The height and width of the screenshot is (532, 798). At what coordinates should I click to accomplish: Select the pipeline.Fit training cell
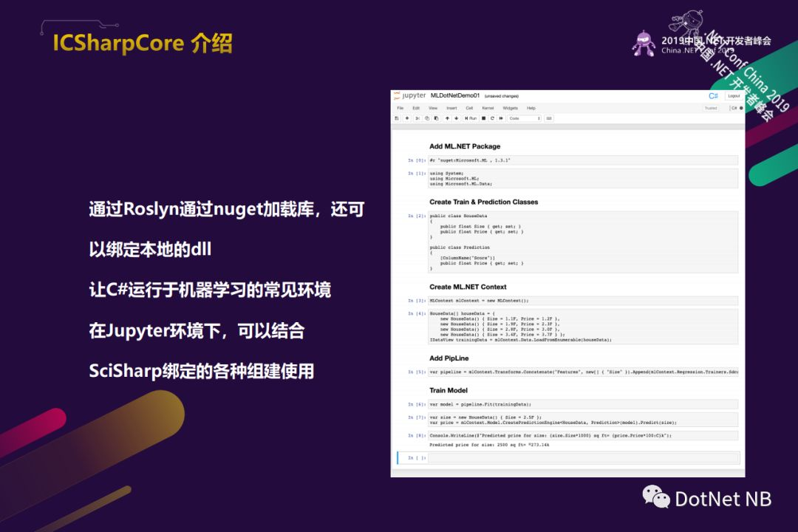tap(583, 404)
